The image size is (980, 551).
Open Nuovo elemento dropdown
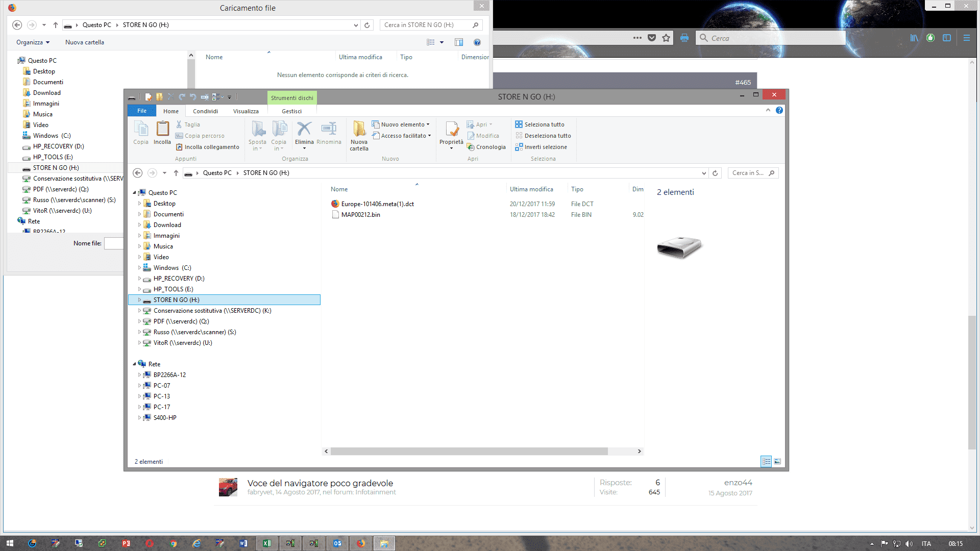401,124
